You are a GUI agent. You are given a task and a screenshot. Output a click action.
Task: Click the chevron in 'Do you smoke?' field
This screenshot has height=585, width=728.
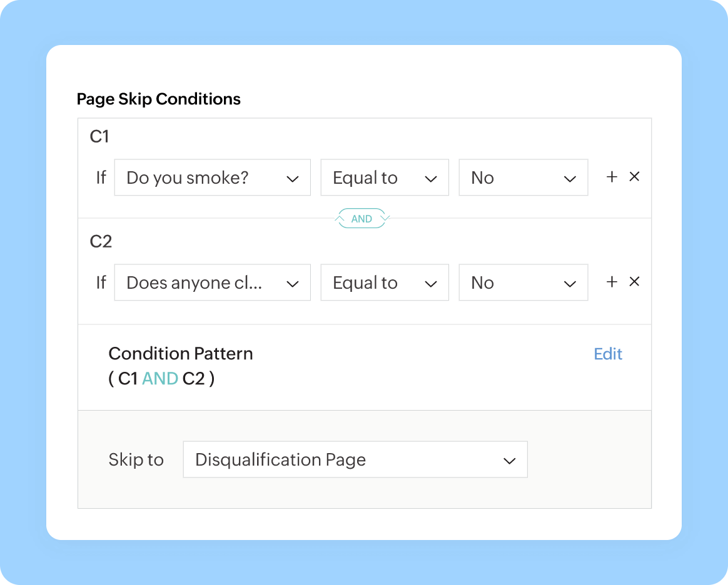[293, 179]
